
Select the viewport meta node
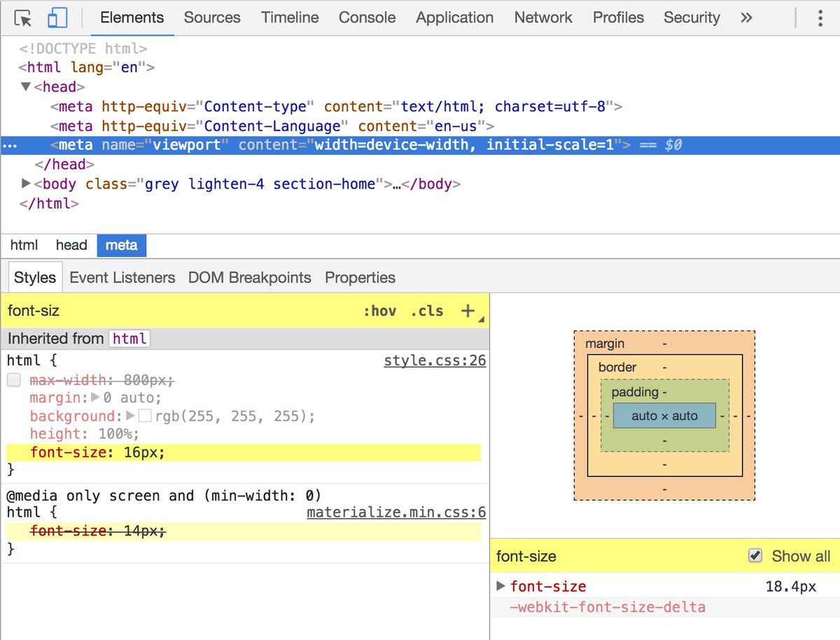420,146
